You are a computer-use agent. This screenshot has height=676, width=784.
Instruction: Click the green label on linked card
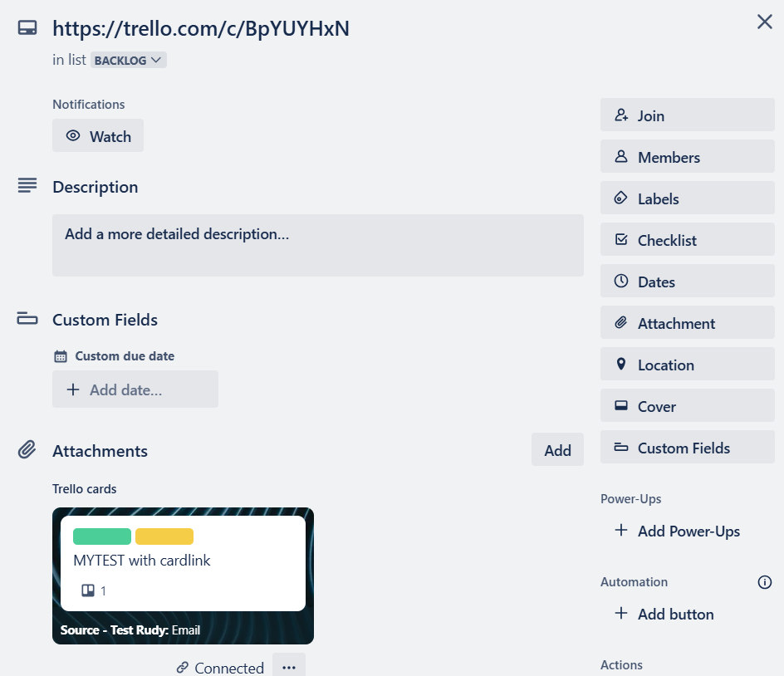[x=102, y=536]
